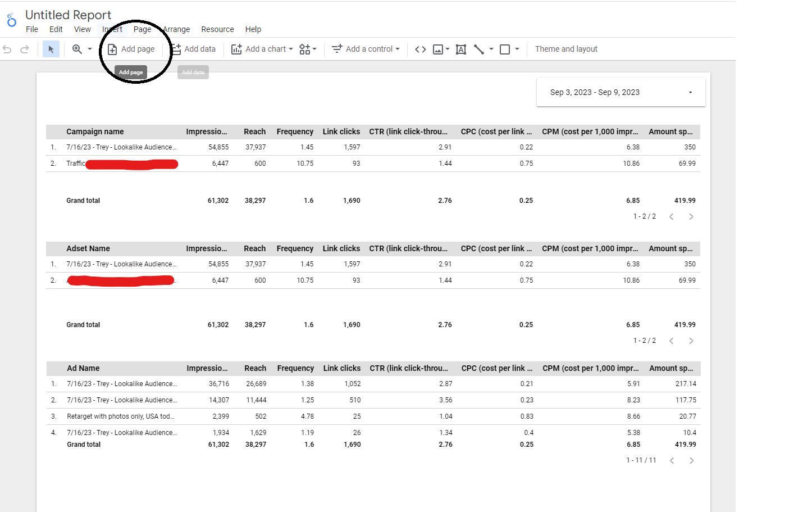Select the text box tool

point(461,49)
